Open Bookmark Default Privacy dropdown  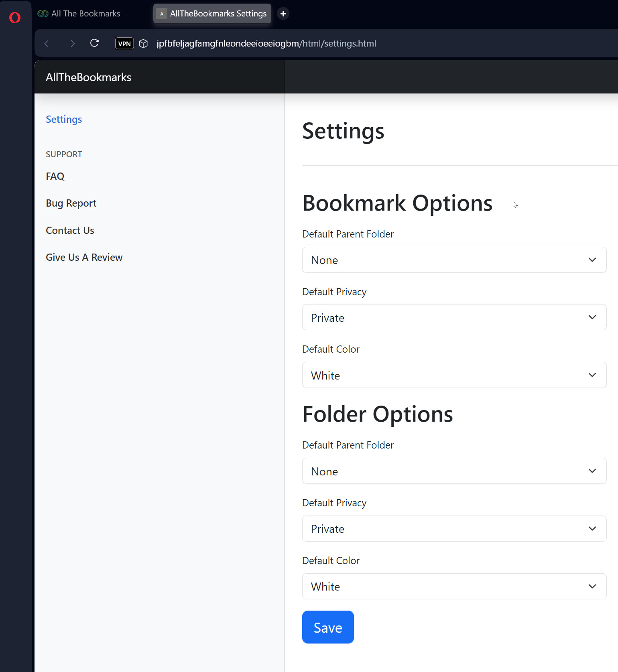454,317
